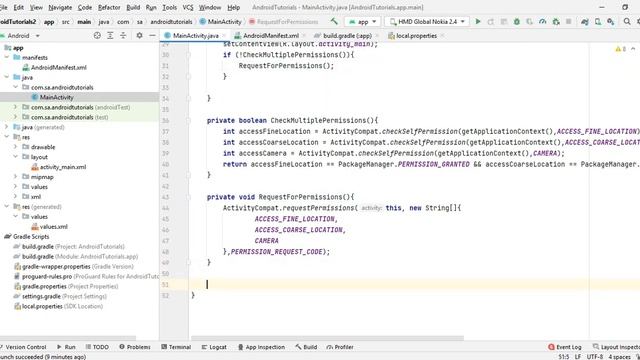This screenshot has width=640, height=360.
Task: Collapse the java folder in the project tree
Action: pos(7,77)
